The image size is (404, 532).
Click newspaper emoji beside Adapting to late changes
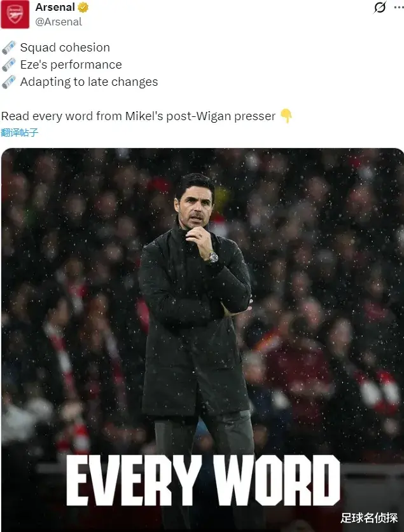click(8, 82)
